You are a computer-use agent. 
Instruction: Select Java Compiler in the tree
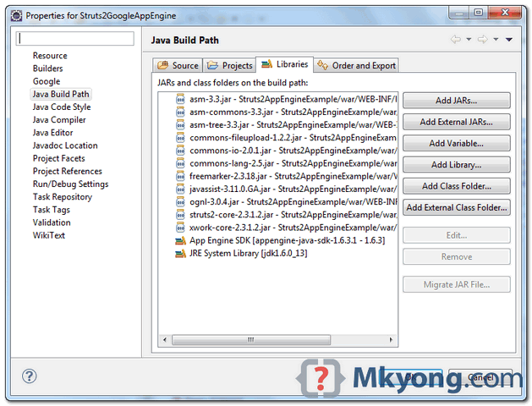[x=59, y=120]
